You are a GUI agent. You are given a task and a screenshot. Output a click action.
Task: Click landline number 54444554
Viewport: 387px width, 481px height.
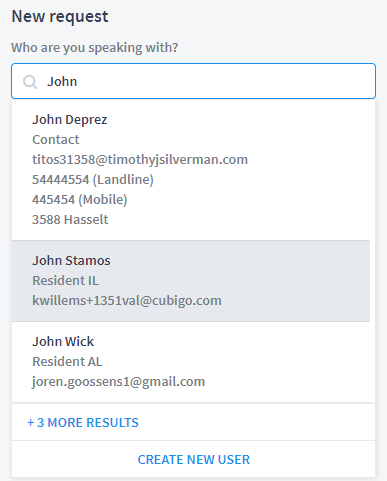pos(93,180)
